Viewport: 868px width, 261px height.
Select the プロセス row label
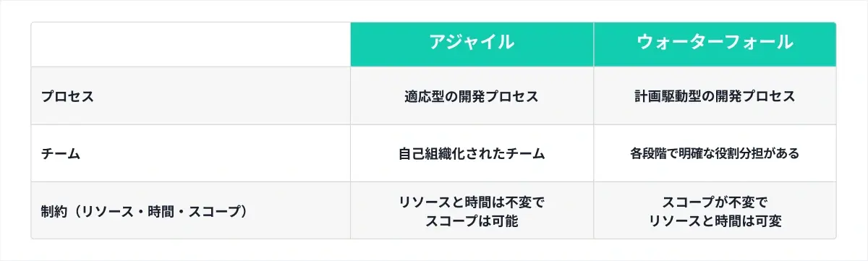[x=67, y=96]
